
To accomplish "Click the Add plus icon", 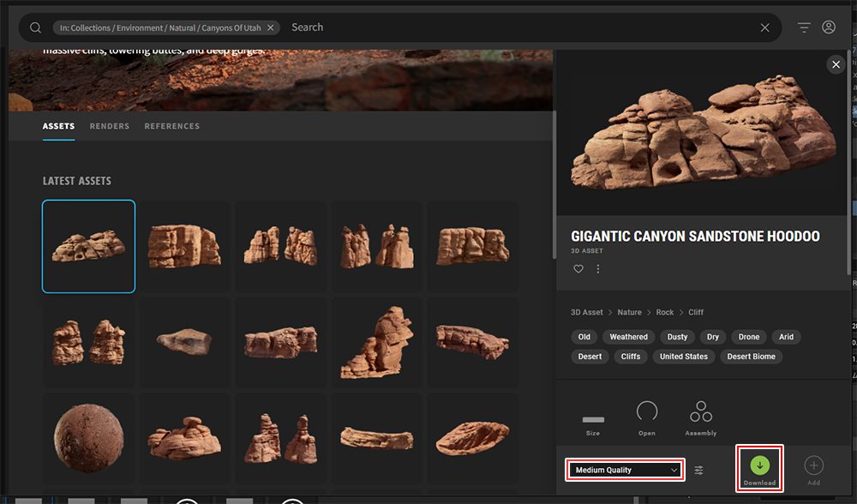I will click(x=813, y=465).
